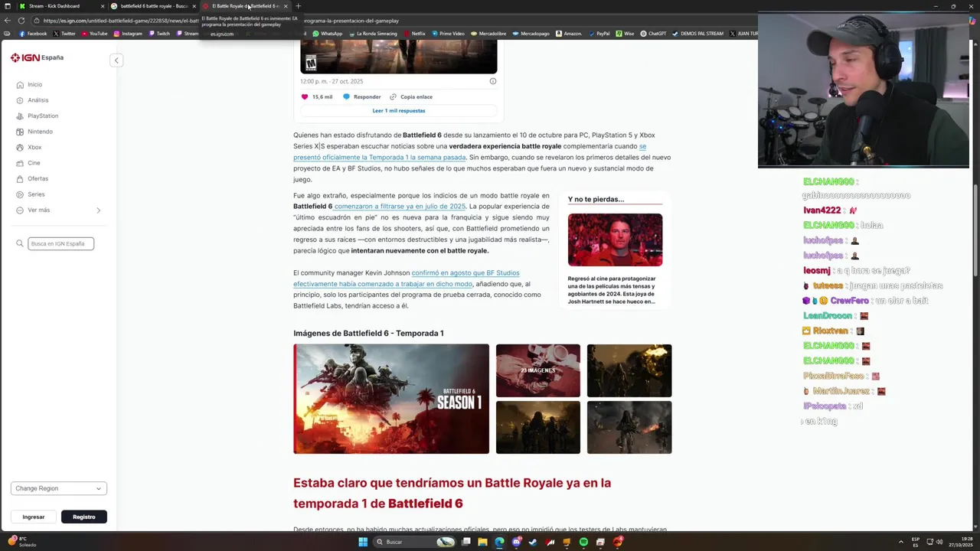Click tweet info icon beside date

(x=493, y=81)
